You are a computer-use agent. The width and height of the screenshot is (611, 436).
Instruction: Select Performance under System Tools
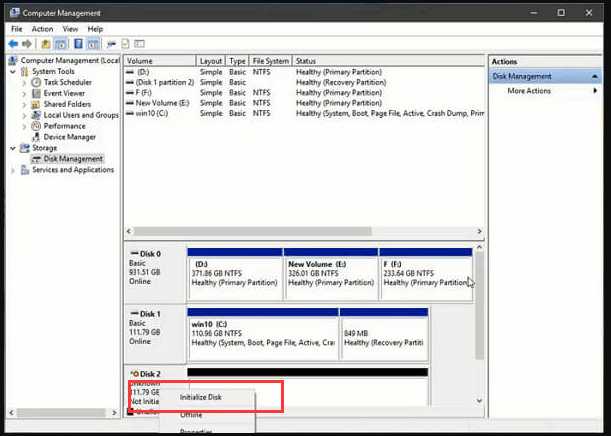(x=64, y=126)
